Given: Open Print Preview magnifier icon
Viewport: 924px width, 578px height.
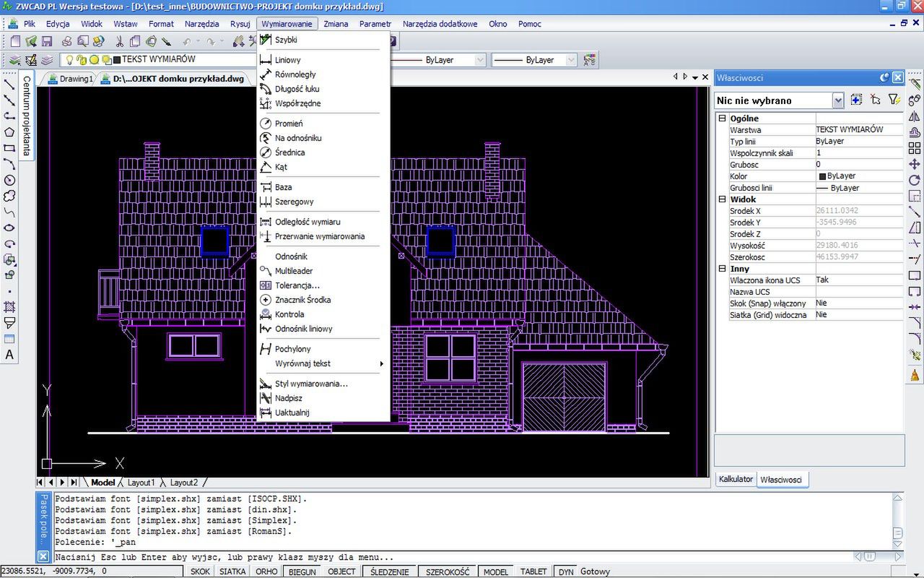Looking at the screenshot, I should pos(83,42).
